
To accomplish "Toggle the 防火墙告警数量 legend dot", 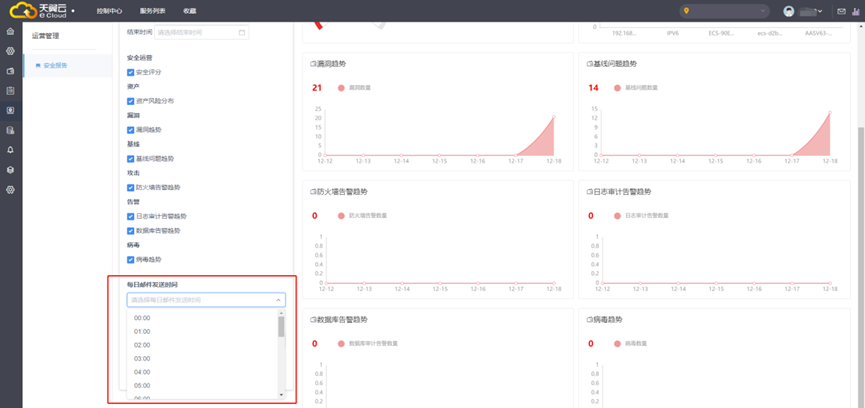I will pos(341,216).
